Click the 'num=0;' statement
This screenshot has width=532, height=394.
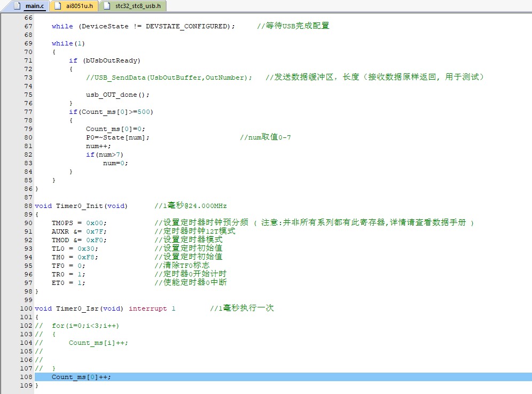pos(115,163)
